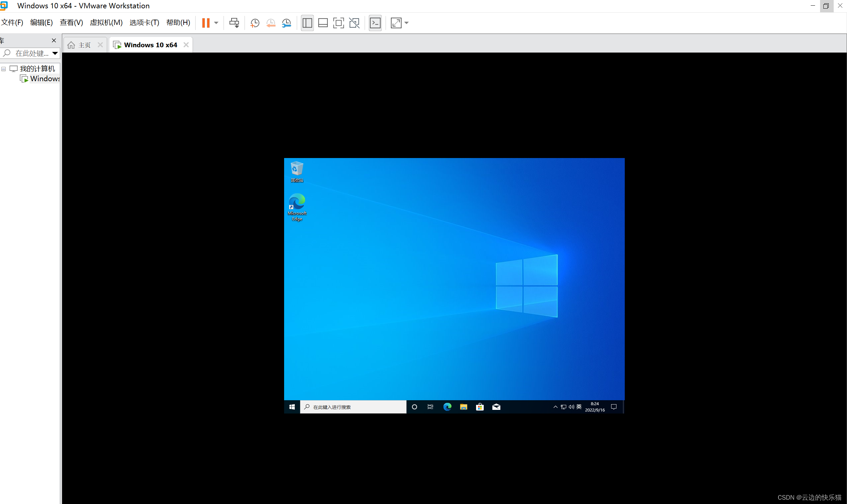Toggle the thumbnail bar view
The image size is (847, 504).
pyautogui.click(x=323, y=23)
